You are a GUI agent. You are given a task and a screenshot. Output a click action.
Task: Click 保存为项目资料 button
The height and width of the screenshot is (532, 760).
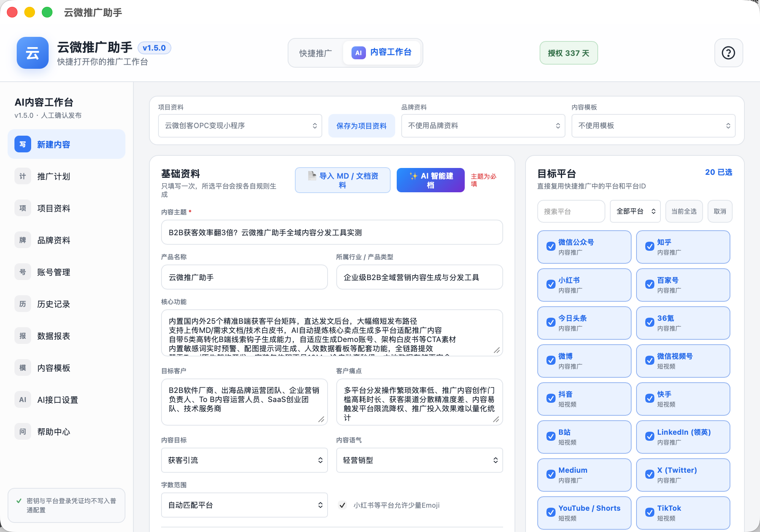coord(361,126)
